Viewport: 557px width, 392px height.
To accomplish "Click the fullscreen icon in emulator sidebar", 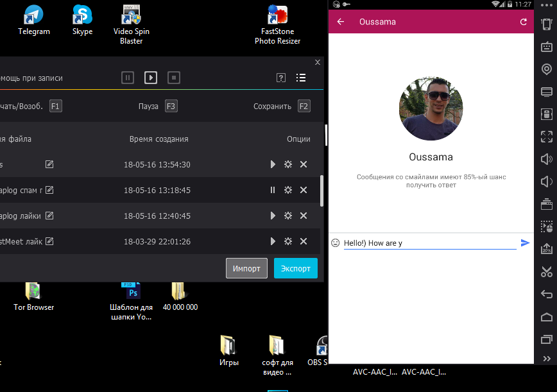I will tap(547, 136).
